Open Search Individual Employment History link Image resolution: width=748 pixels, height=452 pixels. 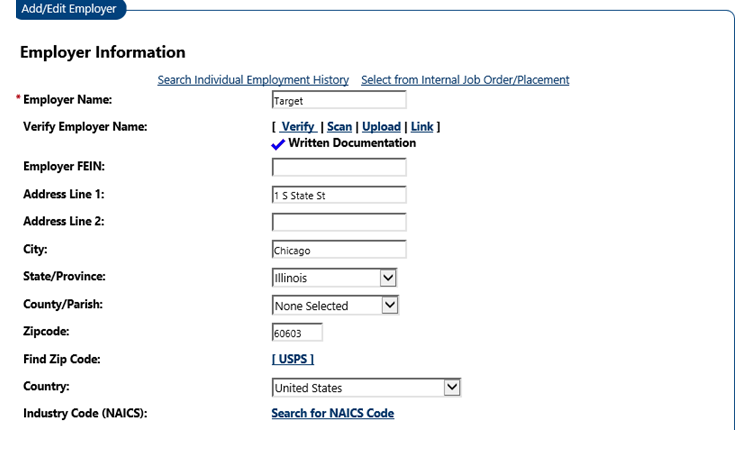[253, 80]
